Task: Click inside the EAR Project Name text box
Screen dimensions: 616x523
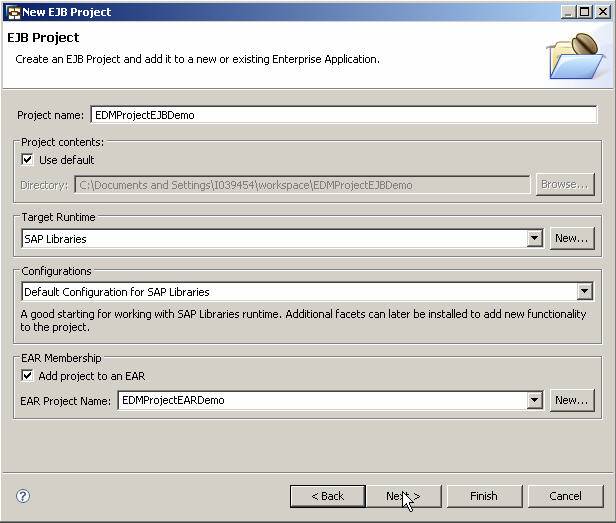Action: [x=321, y=400]
